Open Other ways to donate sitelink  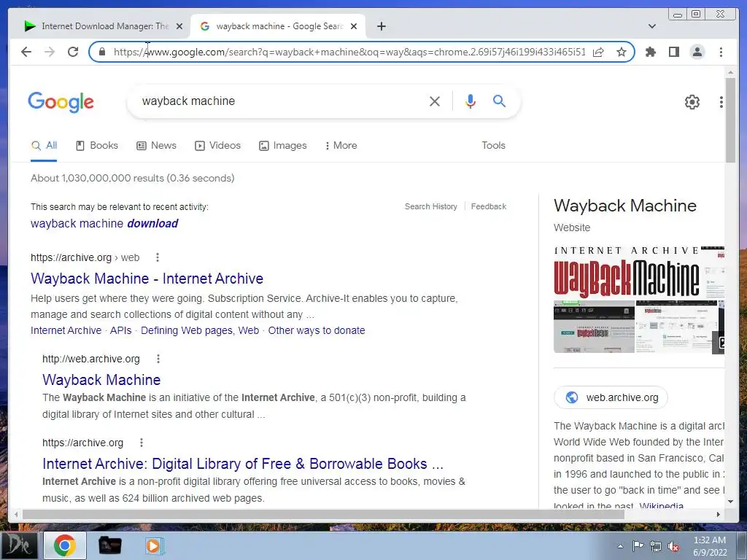(x=317, y=330)
